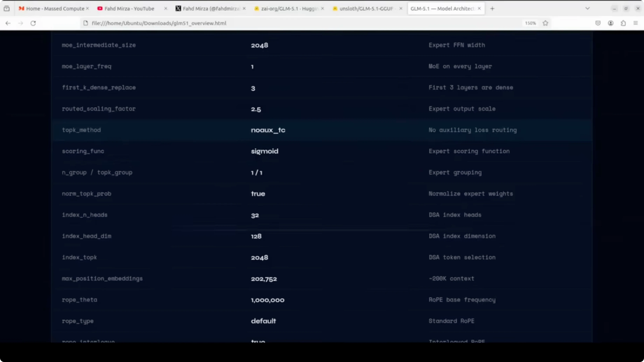Open the Firefox account profile icon
This screenshot has height=362, width=644.
point(611,23)
